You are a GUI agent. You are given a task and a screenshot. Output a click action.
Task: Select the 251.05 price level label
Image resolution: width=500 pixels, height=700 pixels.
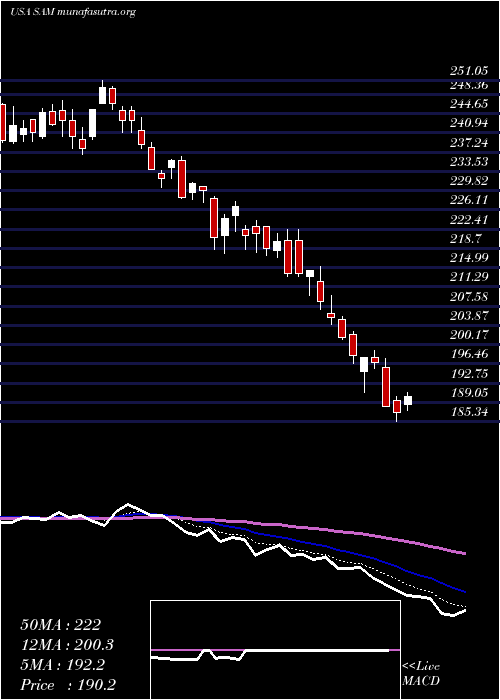tap(468, 71)
